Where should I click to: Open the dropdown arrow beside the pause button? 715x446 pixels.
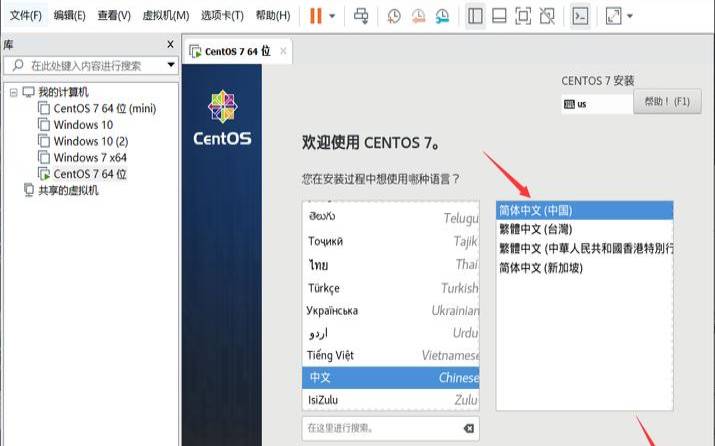click(x=332, y=16)
